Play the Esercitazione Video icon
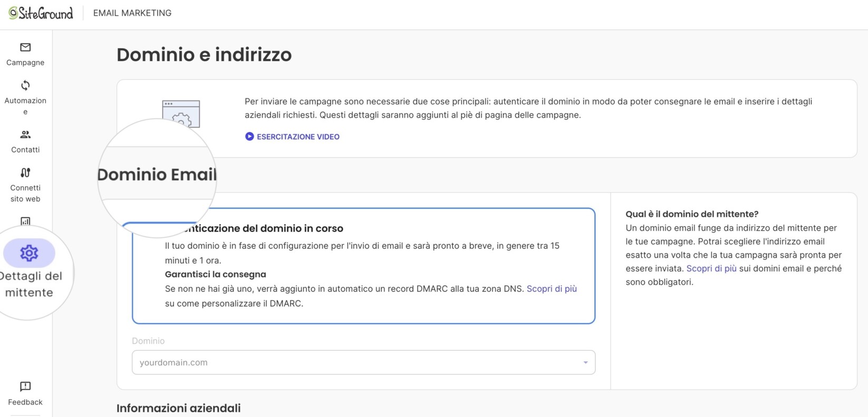868x417 pixels. (x=249, y=137)
